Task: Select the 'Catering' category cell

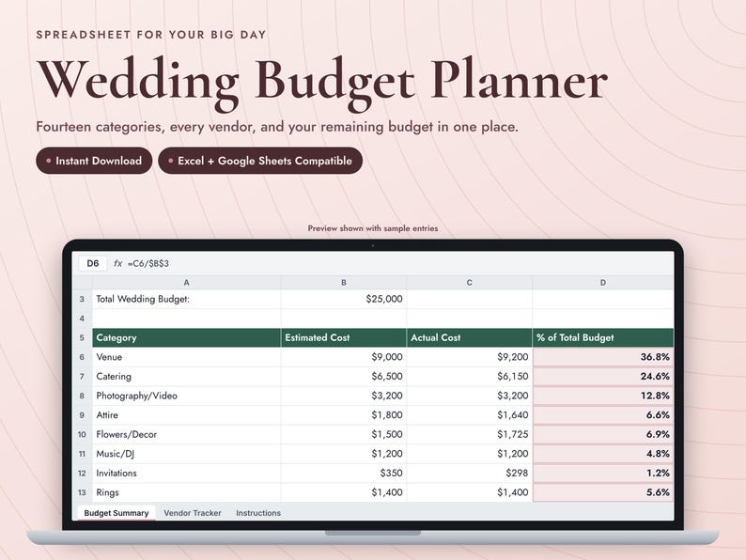Action: 186,377
